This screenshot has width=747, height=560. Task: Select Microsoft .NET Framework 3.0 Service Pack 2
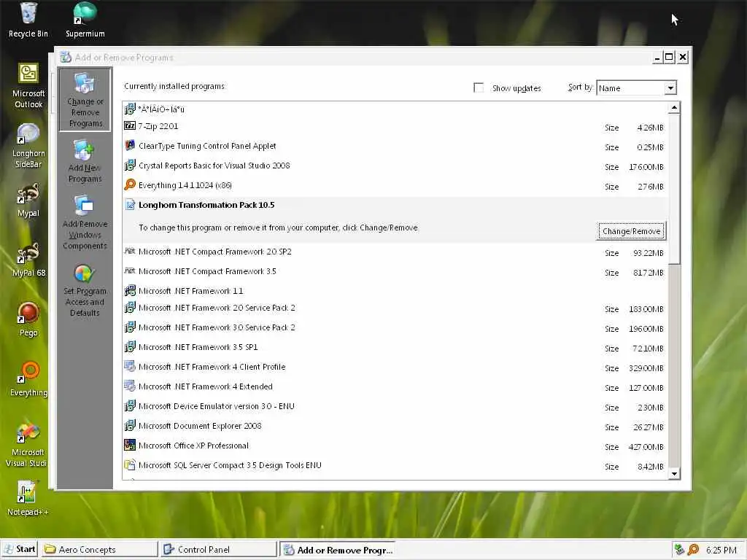click(x=395, y=327)
